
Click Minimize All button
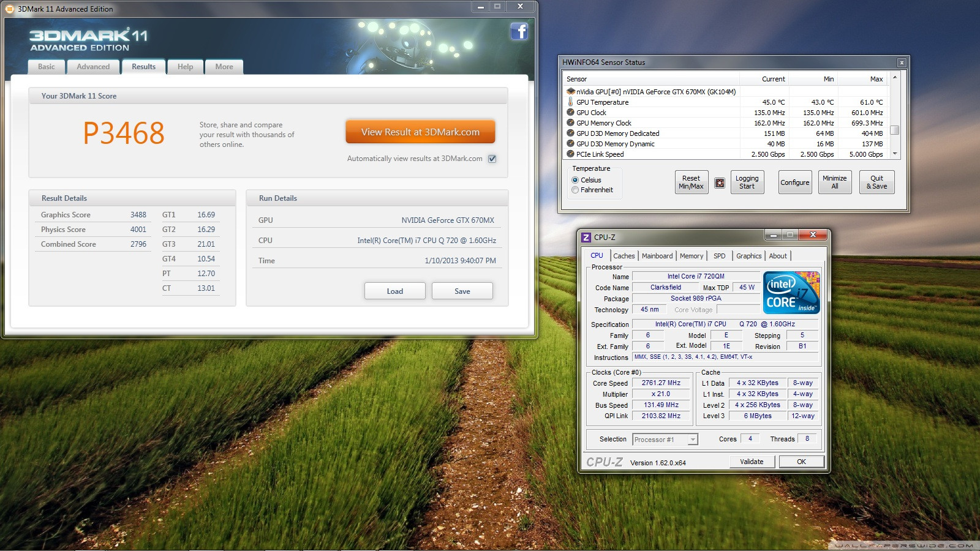tap(835, 182)
